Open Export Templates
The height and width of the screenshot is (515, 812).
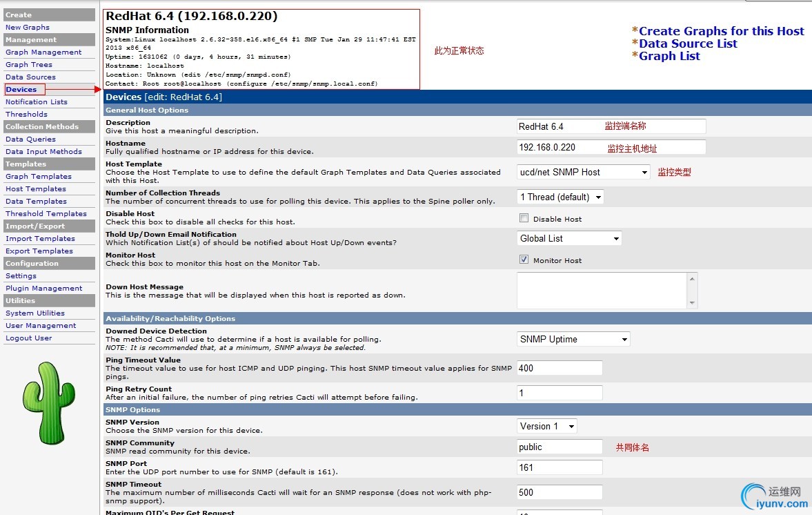pos(39,251)
